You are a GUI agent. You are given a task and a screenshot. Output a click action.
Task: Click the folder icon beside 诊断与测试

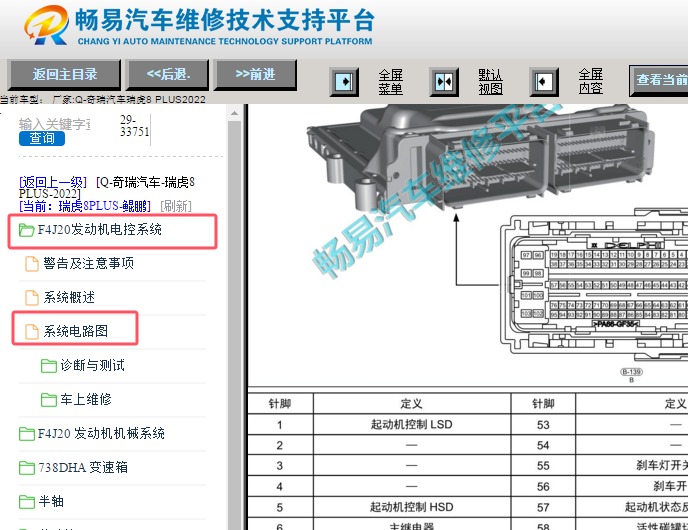pos(49,365)
